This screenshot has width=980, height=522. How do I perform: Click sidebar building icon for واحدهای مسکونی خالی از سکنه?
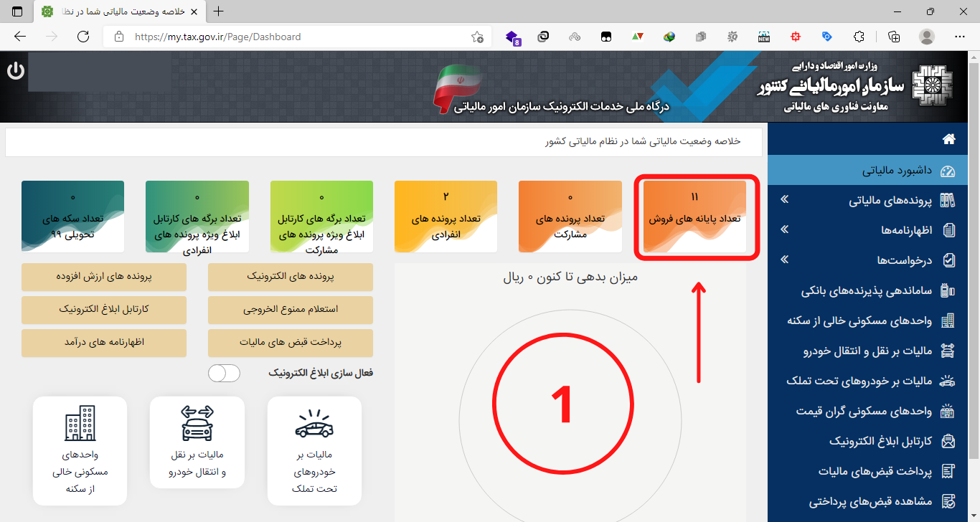(948, 321)
